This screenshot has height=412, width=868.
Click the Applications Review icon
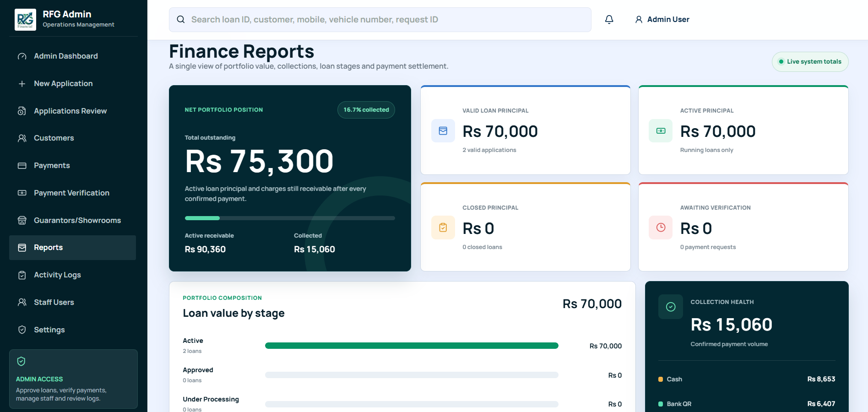point(22,111)
